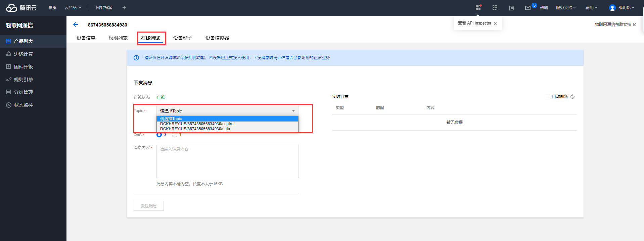
Task: Click device ID 867435056834930 heading
Action: point(107,25)
